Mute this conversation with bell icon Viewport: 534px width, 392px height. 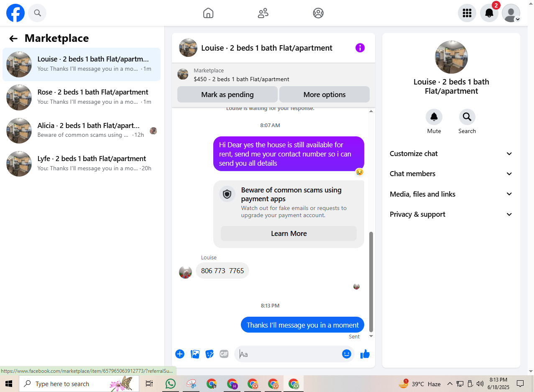point(434,117)
